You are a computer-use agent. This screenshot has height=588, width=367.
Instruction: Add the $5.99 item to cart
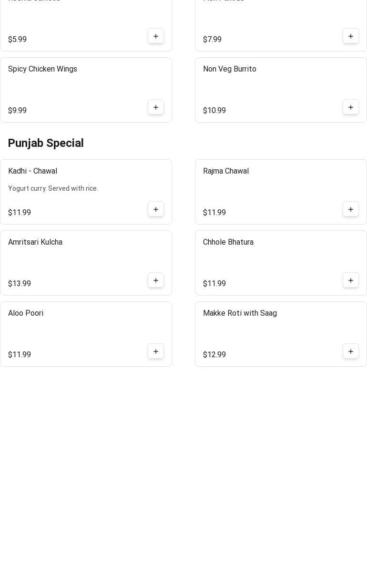[156, 36]
